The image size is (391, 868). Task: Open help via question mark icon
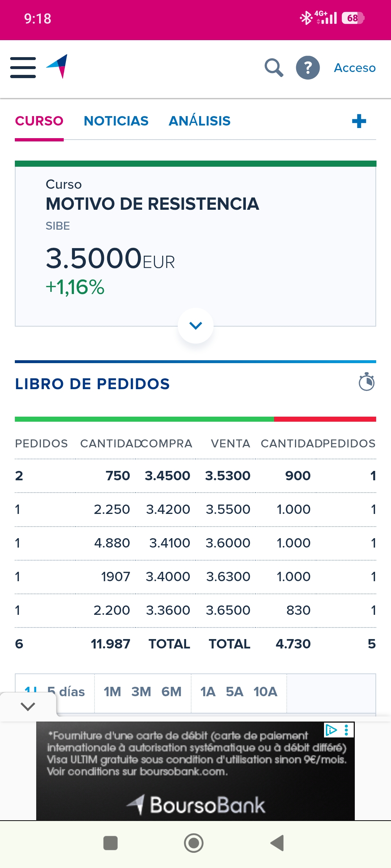pyautogui.click(x=308, y=68)
